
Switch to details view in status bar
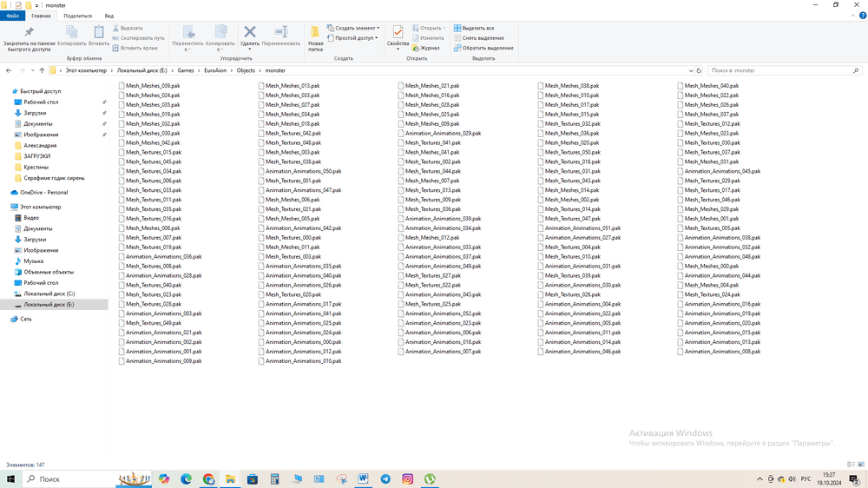click(x=851, y=465)
